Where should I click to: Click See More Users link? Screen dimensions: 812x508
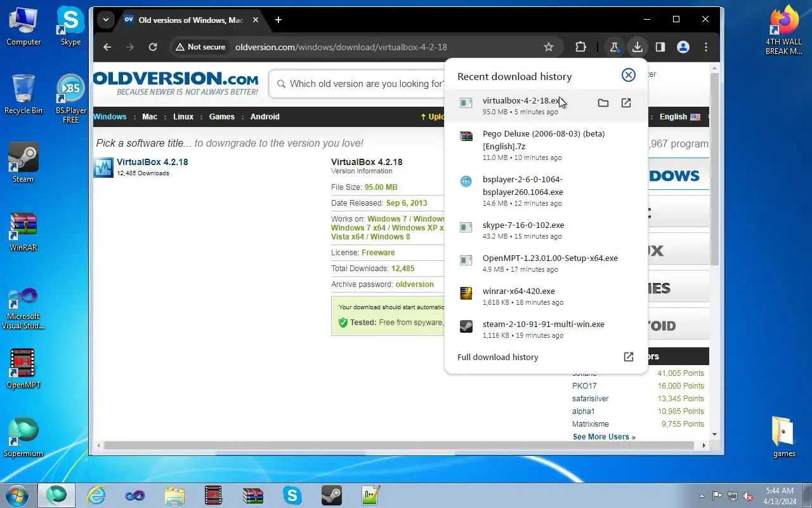[604, 437]
